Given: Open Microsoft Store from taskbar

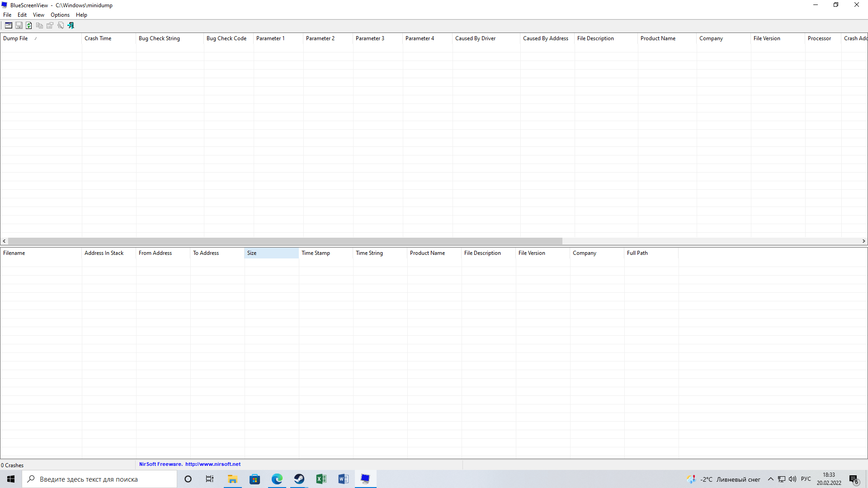Looking at the screenshot, I should [255, 479].
